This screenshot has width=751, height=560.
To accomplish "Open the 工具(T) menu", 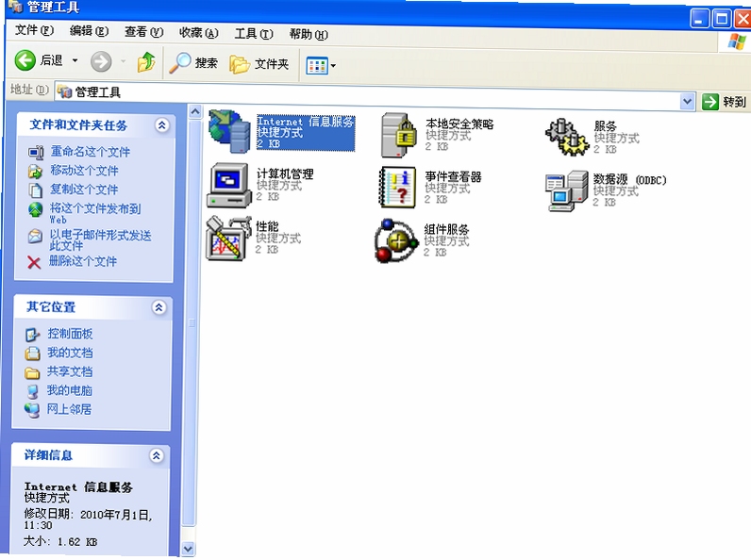I will pyautogui.click(x=254, y=34).
